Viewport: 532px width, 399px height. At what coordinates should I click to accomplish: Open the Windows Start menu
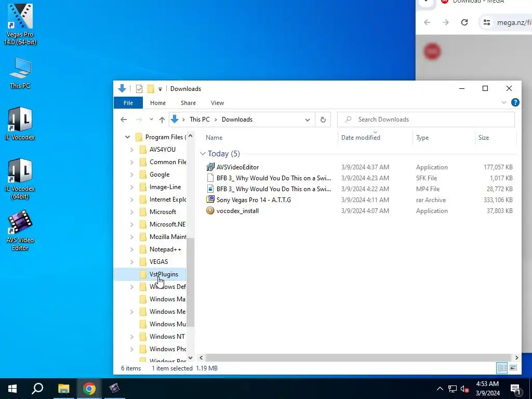coord(12,389)
